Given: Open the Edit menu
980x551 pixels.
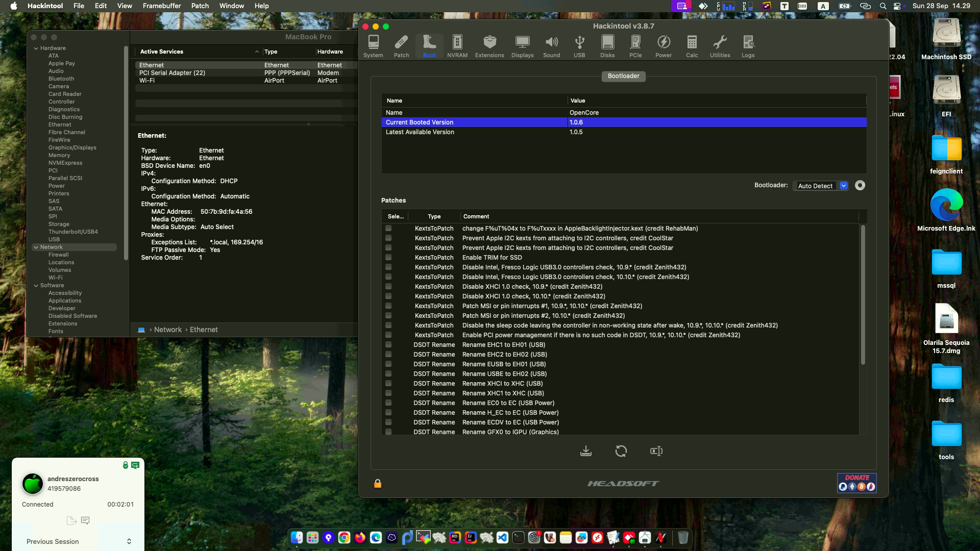Looking at the screenshot, I should (x=101, y=6).
